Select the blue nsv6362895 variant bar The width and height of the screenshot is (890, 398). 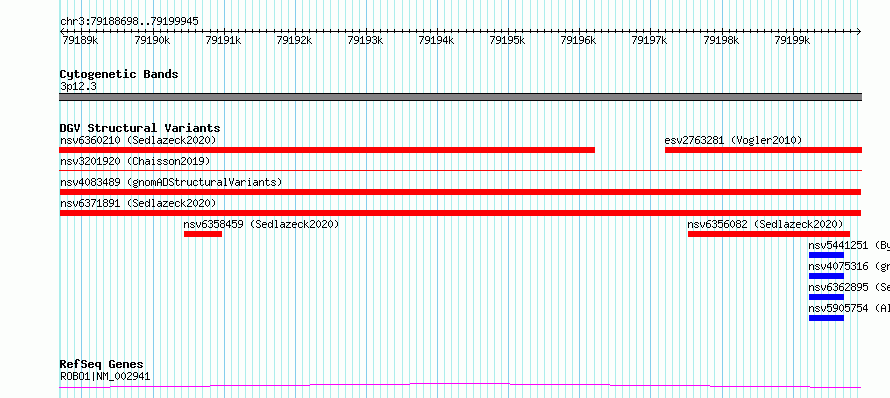click(826, 297)
